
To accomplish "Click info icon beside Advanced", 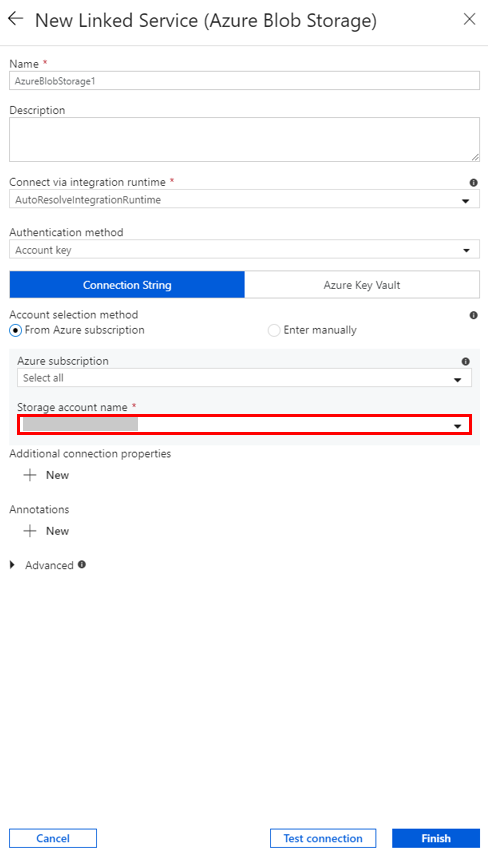I will click(x=81, y=565).
